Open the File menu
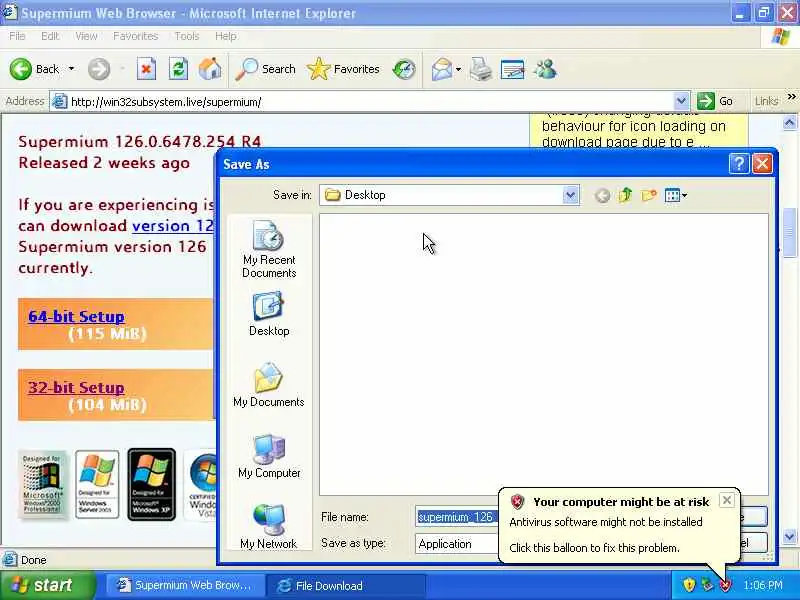800x600 pixels. [17, 36]
